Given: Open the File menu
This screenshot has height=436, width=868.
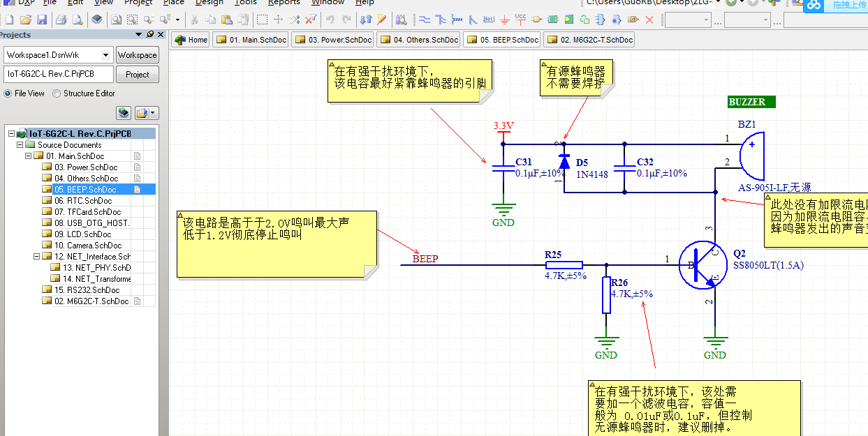Looking at the screenshot, I should (50, 3).
